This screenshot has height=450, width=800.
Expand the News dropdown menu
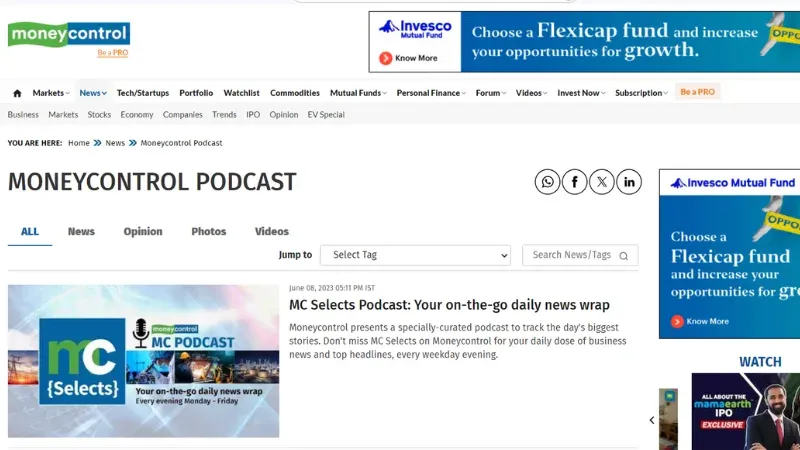93,93
